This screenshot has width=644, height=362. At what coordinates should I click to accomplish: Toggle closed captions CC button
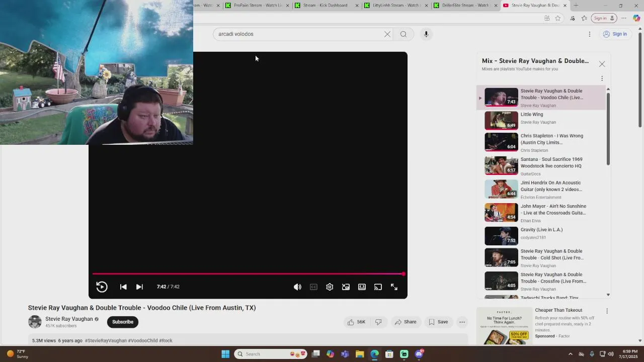pyautogui.click(x=313, y=287)
